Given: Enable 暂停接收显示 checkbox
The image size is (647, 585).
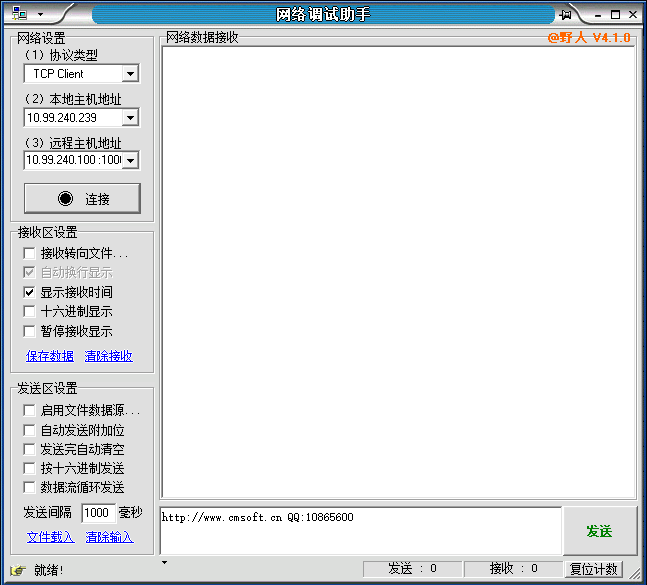Looking at the screenshot, I should (x=29, y=331).
